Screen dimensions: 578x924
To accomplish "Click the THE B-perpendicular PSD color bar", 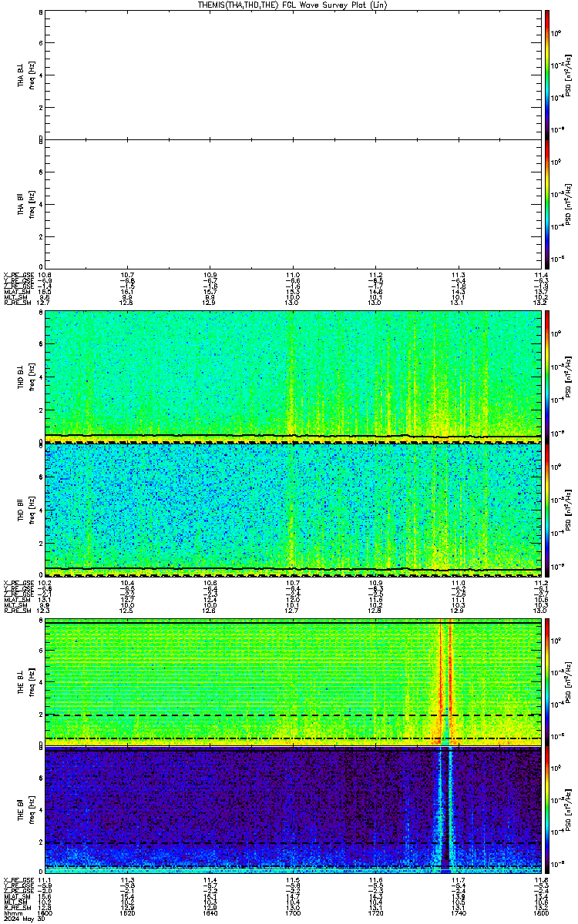I will pyautogui.click(x=547, y=681).
